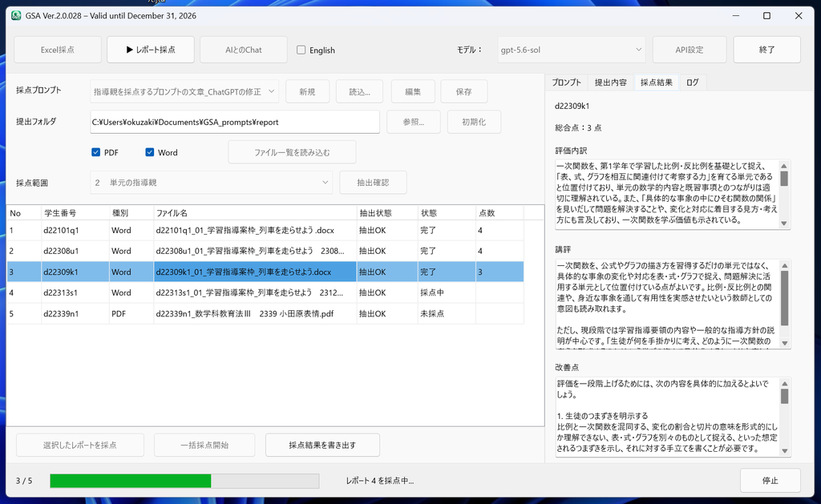
Task: Select row with student d22339n1
Action: [x=265, y=313]
